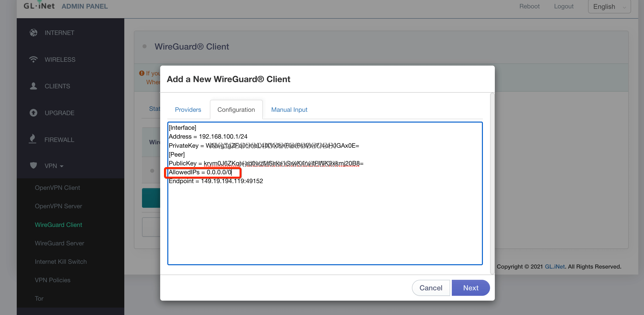Click the Firewall flame icon
Viewport: 644px width, 315px height.
[33, 139]
